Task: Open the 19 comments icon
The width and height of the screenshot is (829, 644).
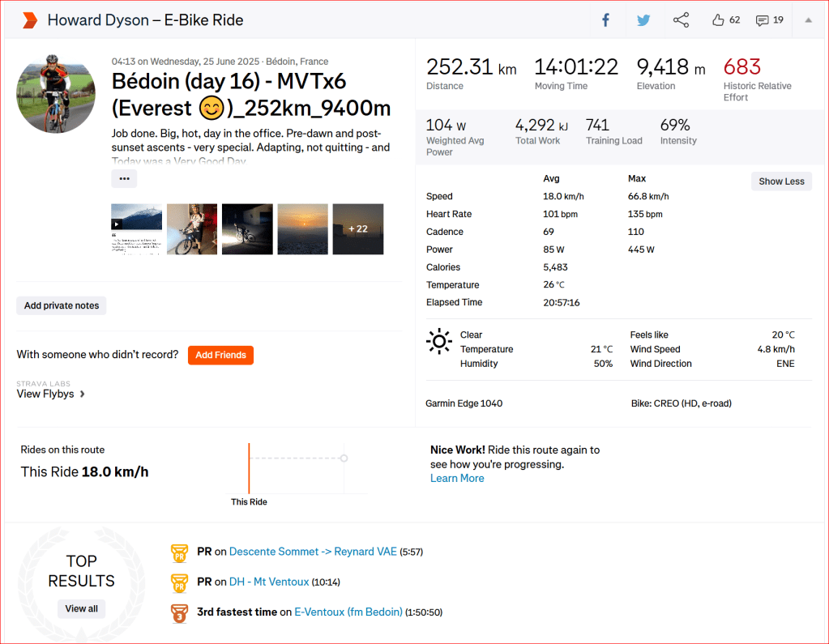Action: coord(763,20)
